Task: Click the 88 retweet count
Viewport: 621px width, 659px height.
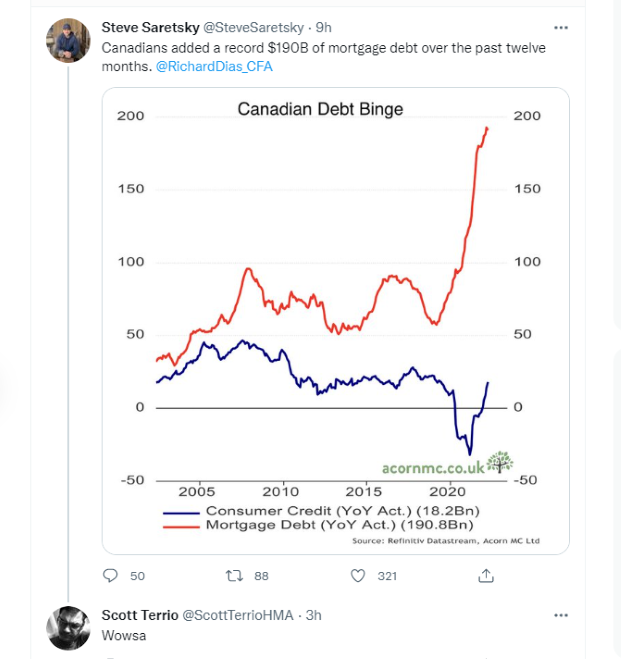Action: pyautogui.click(x=261, y=576)
